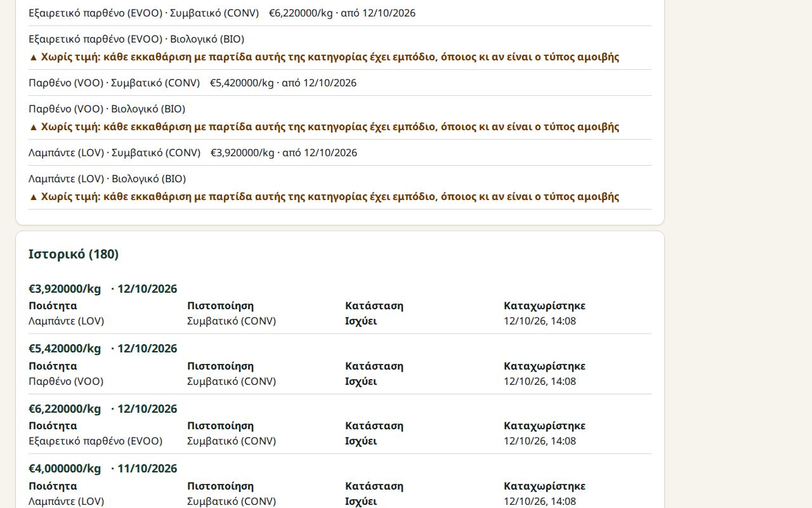Click Ισχύει status in the €5,420000/kg entry
This screenshot has width=812, height=508.
[x=361, y=382]
